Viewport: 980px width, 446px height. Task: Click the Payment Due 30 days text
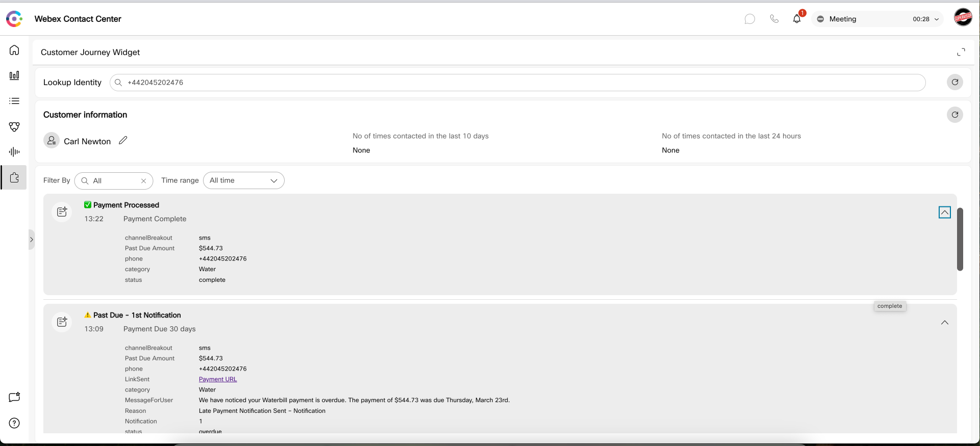(159, 329)
